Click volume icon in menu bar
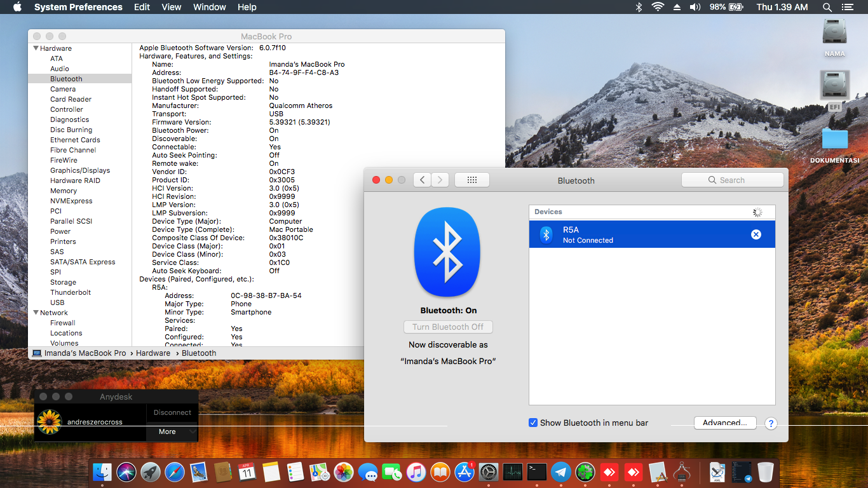The image size is (868, 488). tap(695, 7)
